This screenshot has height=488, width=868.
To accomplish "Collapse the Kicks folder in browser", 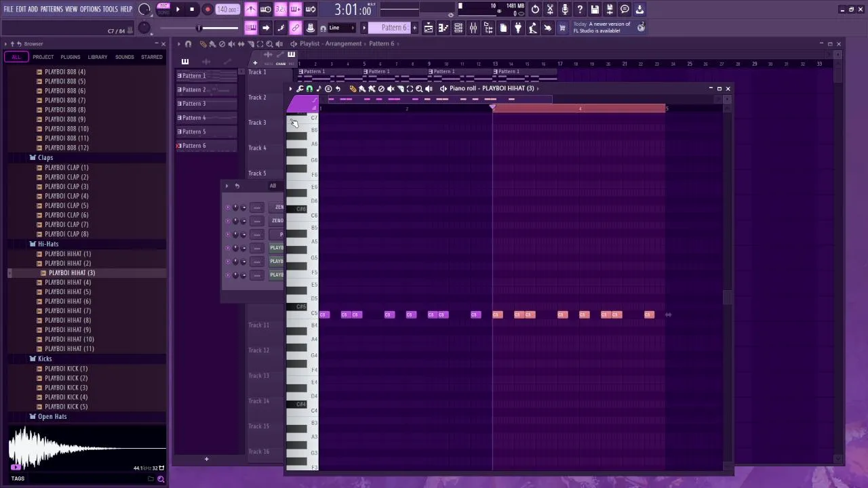I will [44, 359].
